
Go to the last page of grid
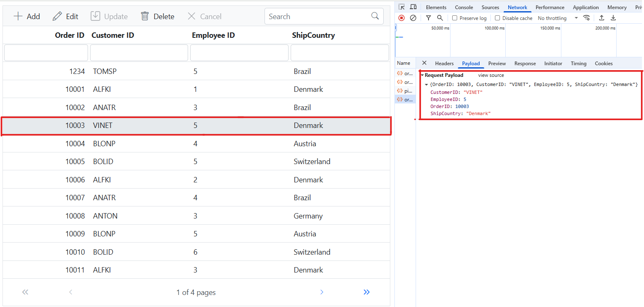366,292
